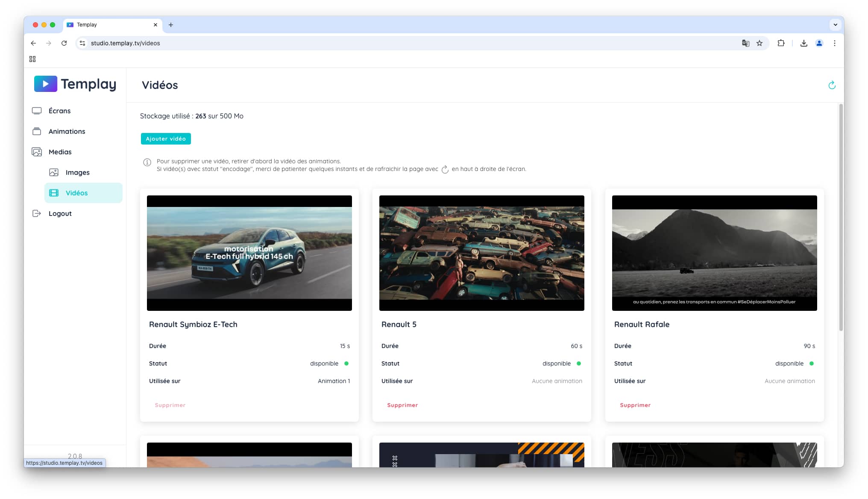Select Vidéos sidebar item
The width and height of the screenshot is (868, 499).
click(x=83, y=193)
